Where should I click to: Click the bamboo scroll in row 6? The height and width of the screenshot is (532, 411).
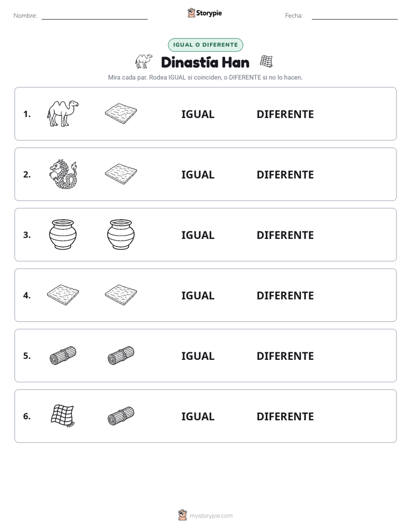tap(121, 416)
